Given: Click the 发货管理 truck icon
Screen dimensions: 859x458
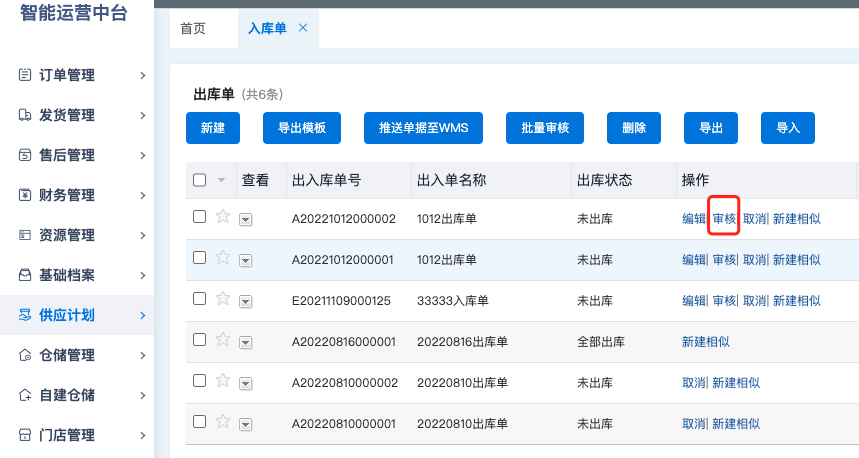Looking at the screenshot, I should (25, 115).
